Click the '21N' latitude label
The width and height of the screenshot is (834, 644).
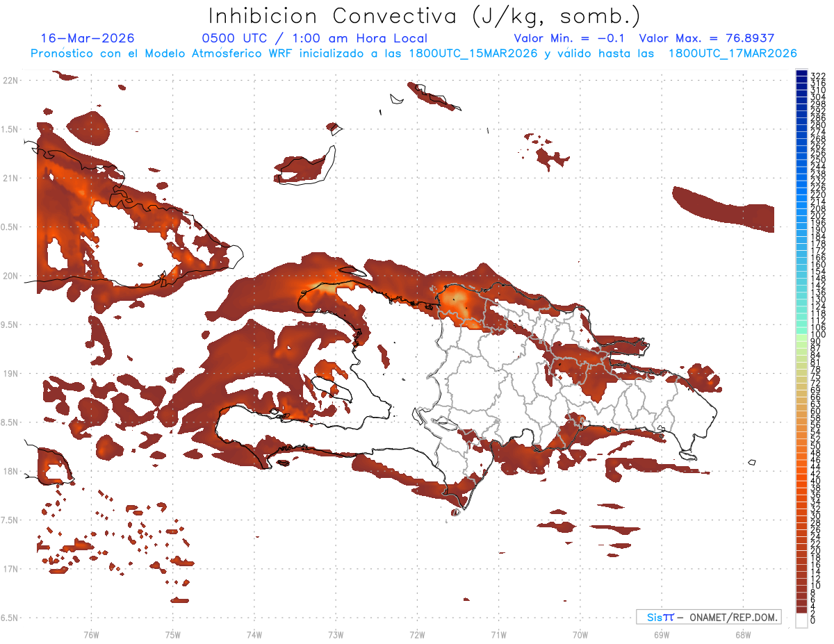click(x=10, y=179)
